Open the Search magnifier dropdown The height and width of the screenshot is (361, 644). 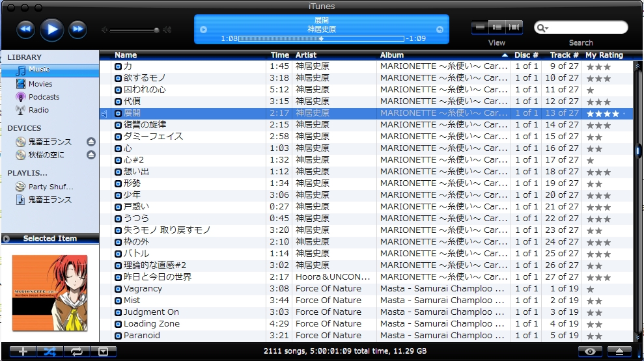[542, 28]
